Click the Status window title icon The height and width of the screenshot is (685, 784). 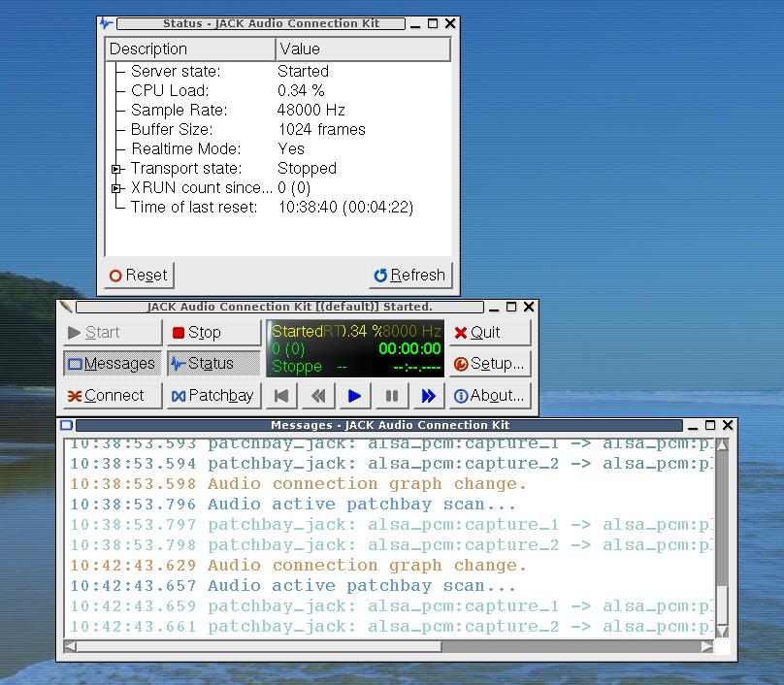tap(106, 23)
